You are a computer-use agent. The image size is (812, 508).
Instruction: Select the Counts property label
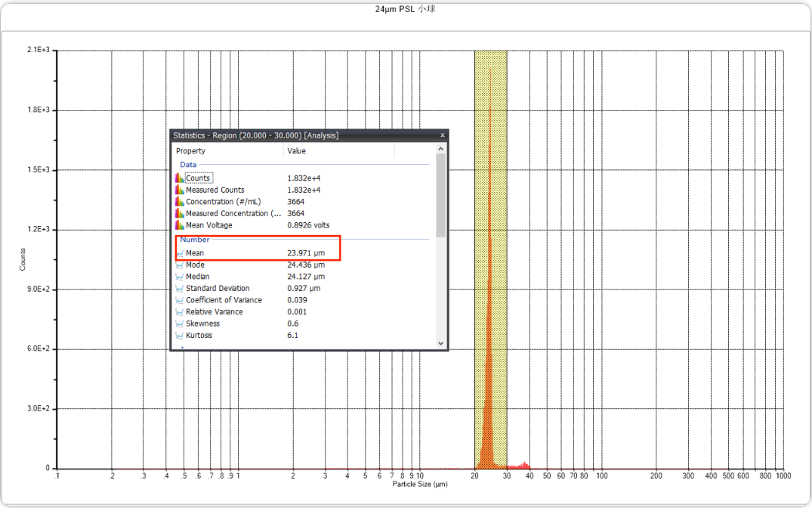click(x=198, y=178)
